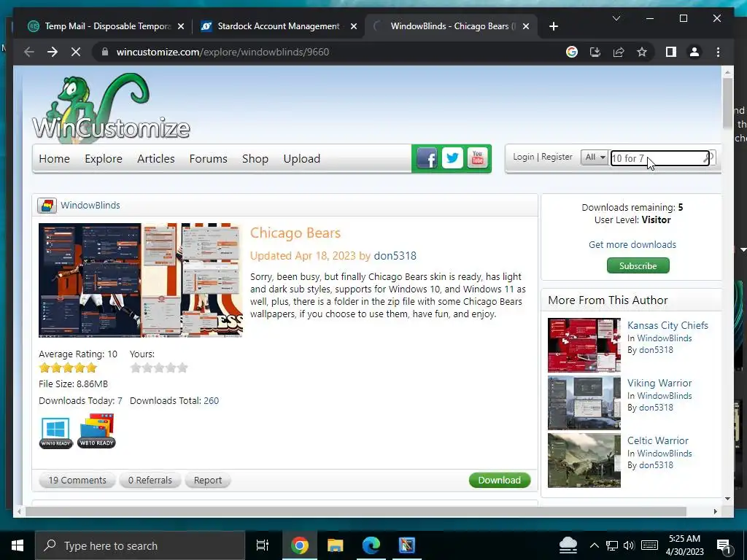
Task: Report this skin
Action: tap(208, 480)
